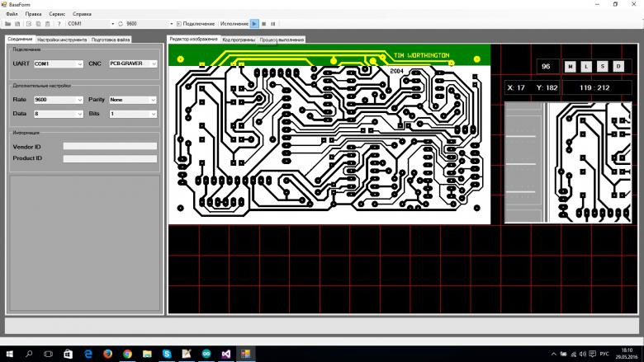644x362 pixels.
Task: Click the Vendor ID input field
Action: click(110, 146)
